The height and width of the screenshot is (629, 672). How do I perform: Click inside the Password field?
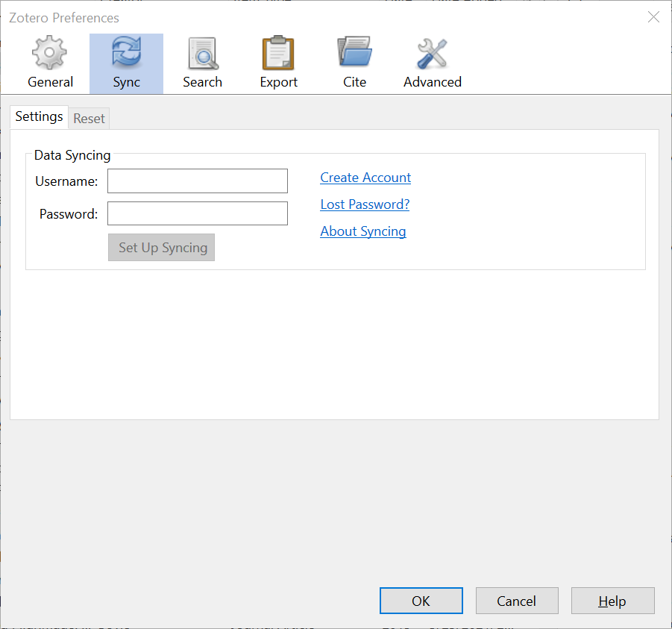coord(197,213)
